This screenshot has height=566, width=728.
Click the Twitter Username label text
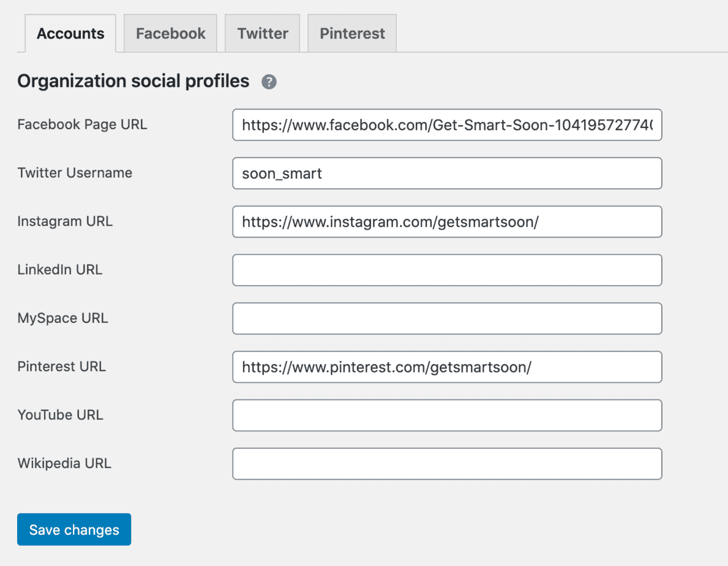pos(75,173)
